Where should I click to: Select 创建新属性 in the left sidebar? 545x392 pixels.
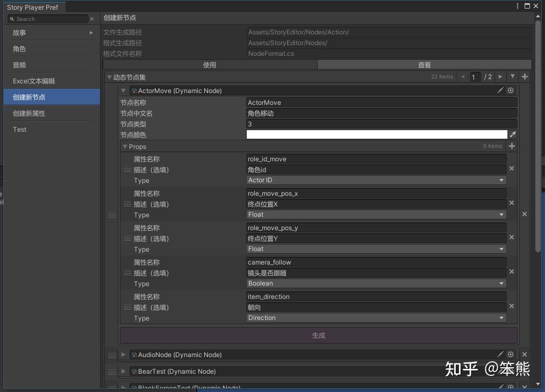click(28, 113)
